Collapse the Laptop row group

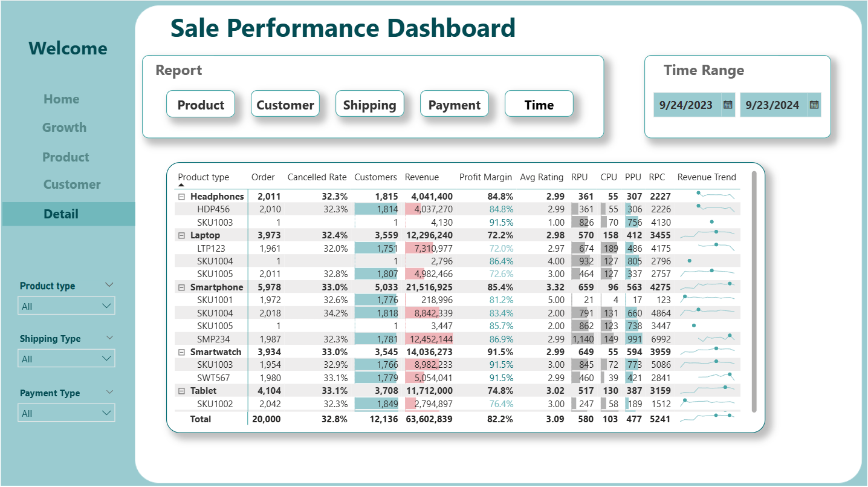point(181,235)
